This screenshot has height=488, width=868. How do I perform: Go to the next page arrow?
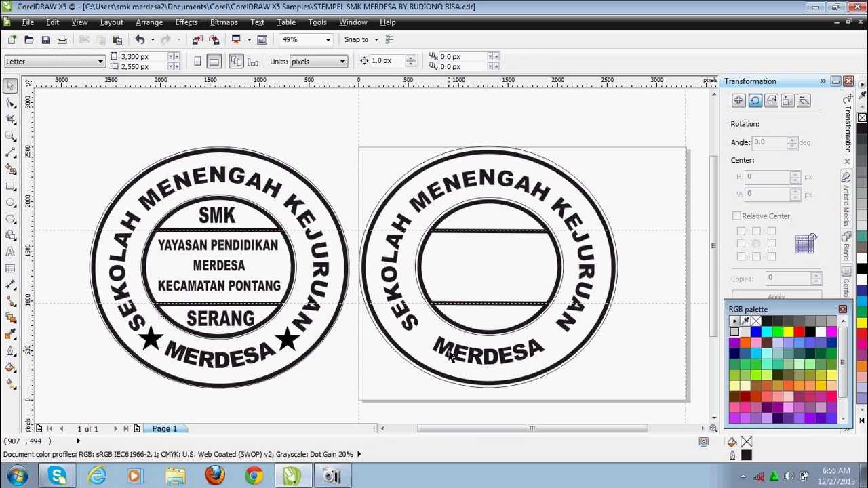coord(115,428)
